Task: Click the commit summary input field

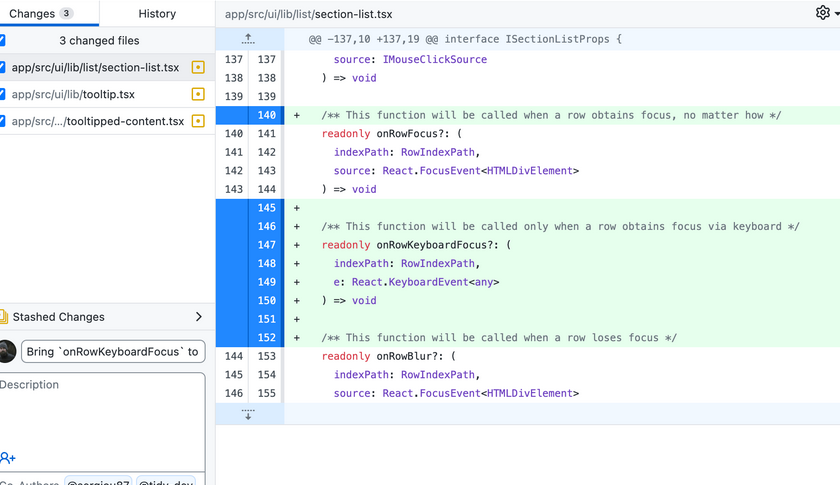Action: pos(113,352)
